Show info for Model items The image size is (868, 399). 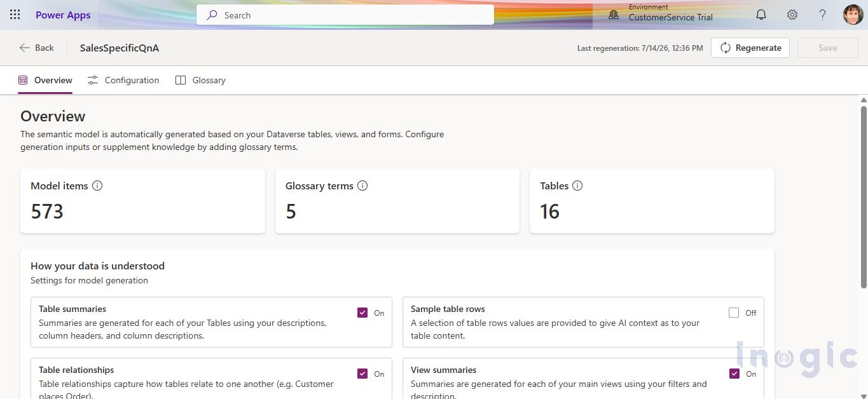[97, 186]
